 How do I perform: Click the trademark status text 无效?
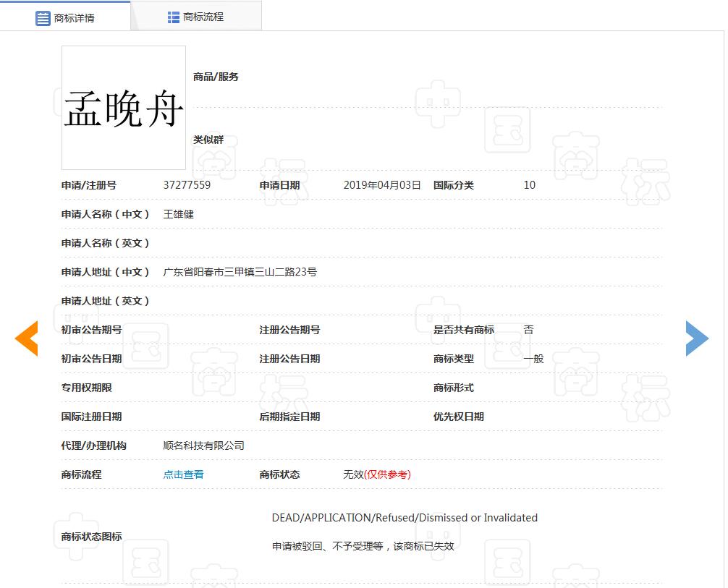(x=353, y=474)
